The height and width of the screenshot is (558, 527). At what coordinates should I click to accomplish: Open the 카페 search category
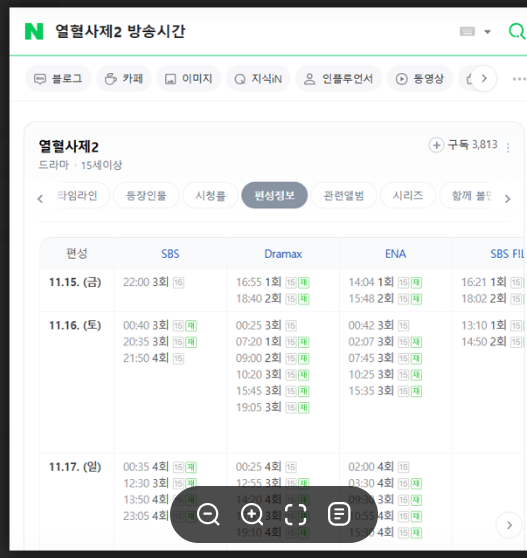click(x=124, y=78)
